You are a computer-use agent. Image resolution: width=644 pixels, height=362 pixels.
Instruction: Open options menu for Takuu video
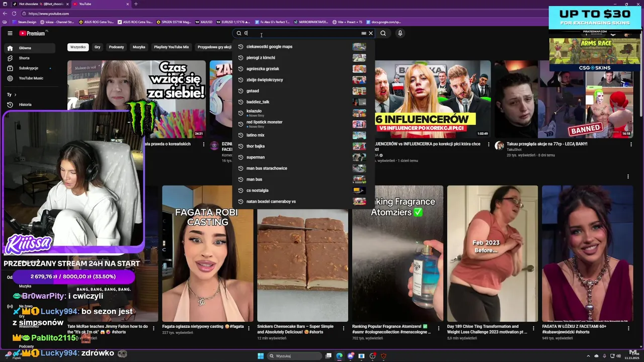pyautogui.click(x=631, y=144)
